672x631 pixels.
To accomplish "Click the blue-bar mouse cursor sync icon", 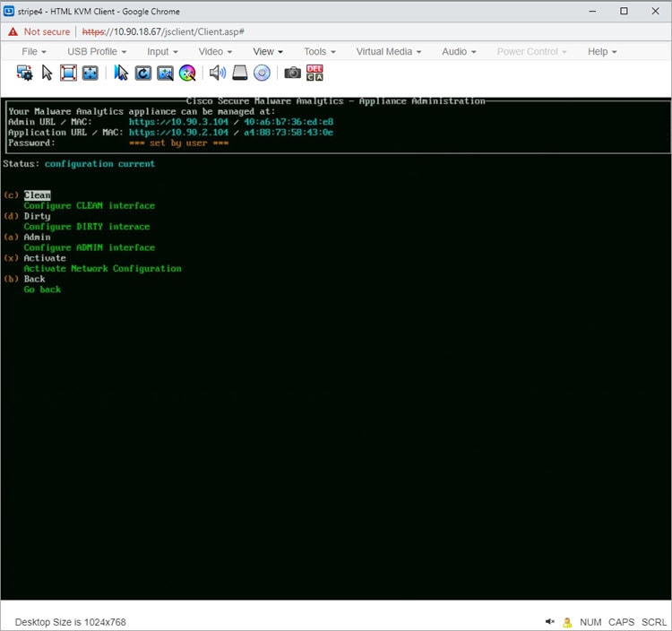I will pyautogui.click(x=121, y=73).
